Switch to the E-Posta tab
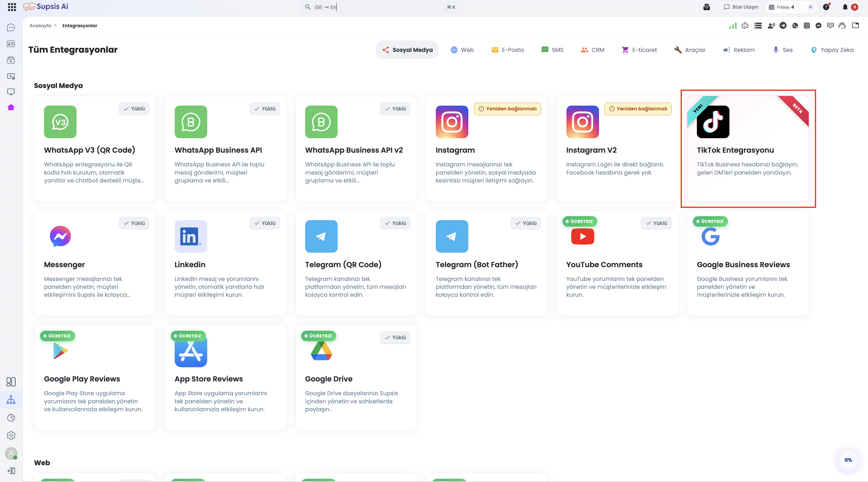Image resolution: width=868 pixels, height=482 pixels. point(507,50)
